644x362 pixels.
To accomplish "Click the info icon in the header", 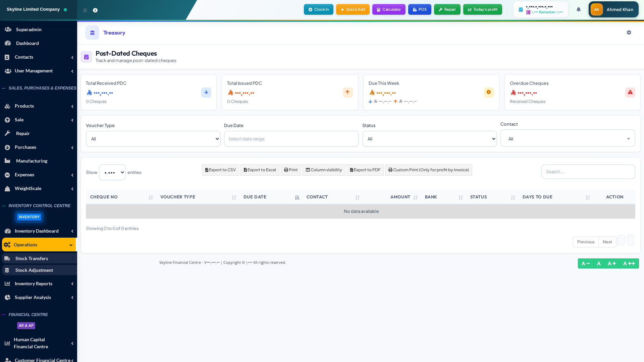I will pyautogui.click(x=95, y=10).
